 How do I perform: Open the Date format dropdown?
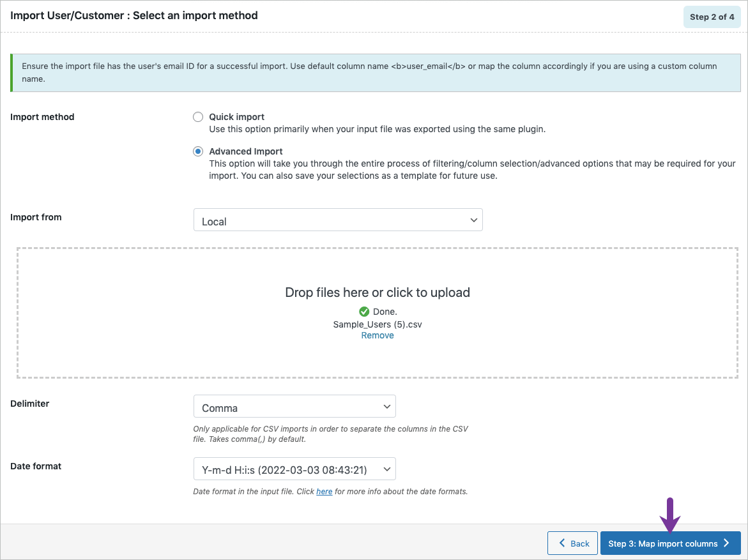(294, 468)
